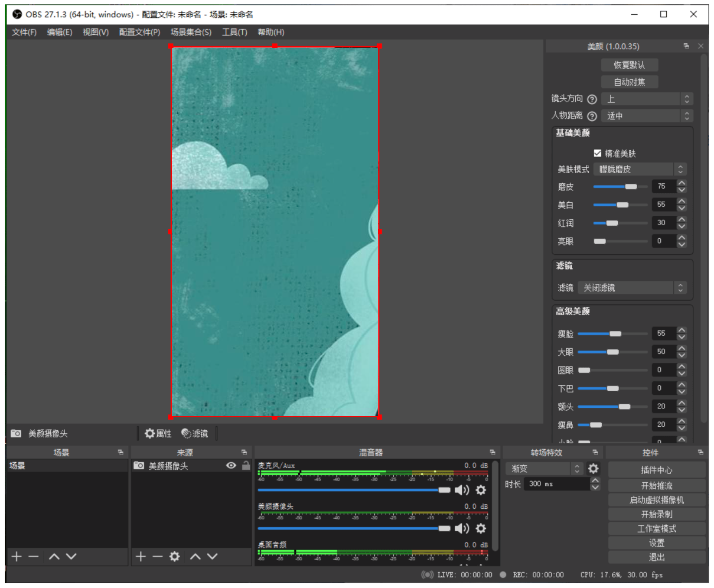Open the 镜头方向 dropdown

pos(647,99)
